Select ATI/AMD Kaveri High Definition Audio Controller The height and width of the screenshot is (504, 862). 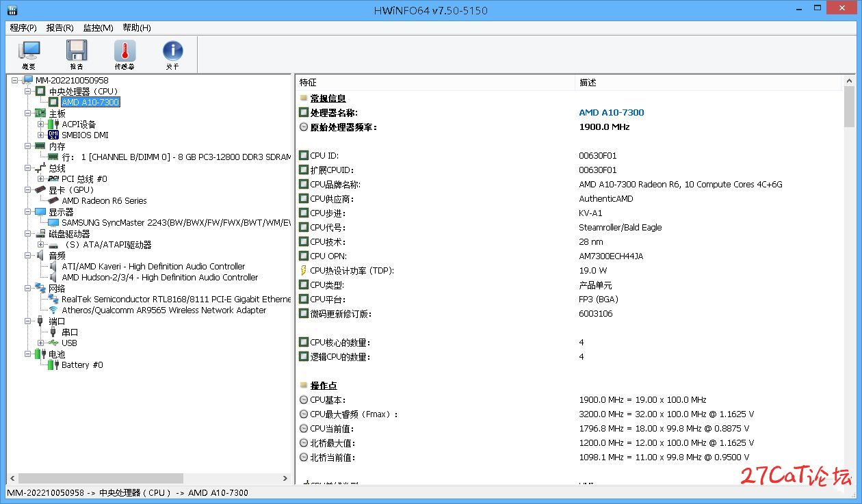click(153, 266)
